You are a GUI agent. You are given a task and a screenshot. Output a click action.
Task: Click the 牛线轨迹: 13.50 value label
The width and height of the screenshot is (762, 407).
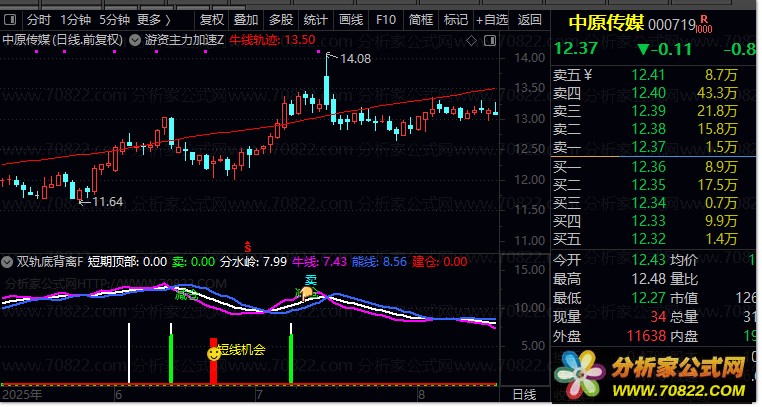(x=272, y=40)
